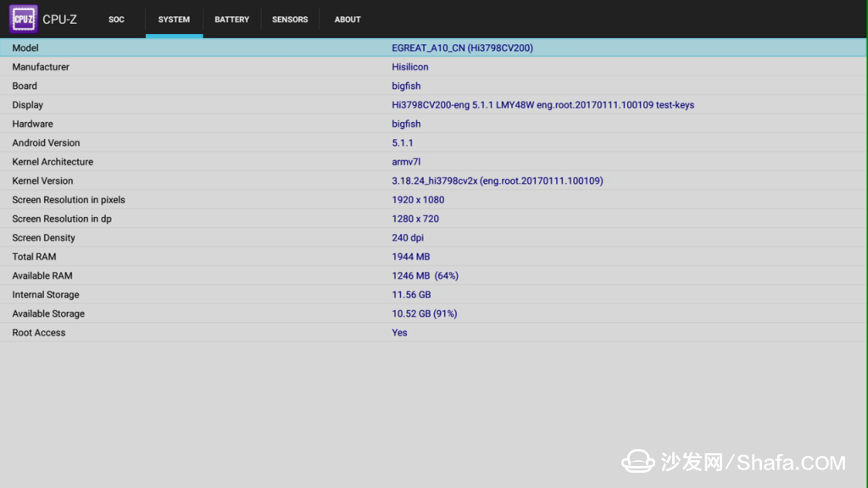Screen dimensions: 868x488
Task: Select the Hardware row label
Action: tap(33, 124)
